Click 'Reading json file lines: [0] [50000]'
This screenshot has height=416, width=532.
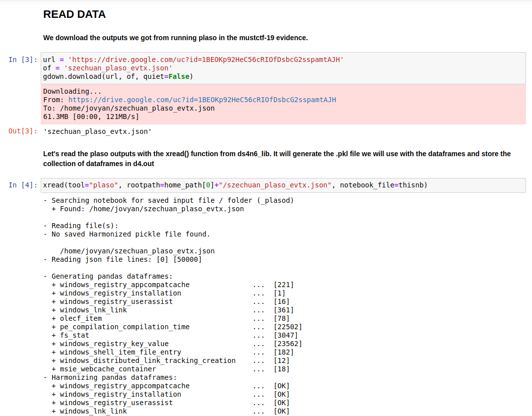(123, 260)
